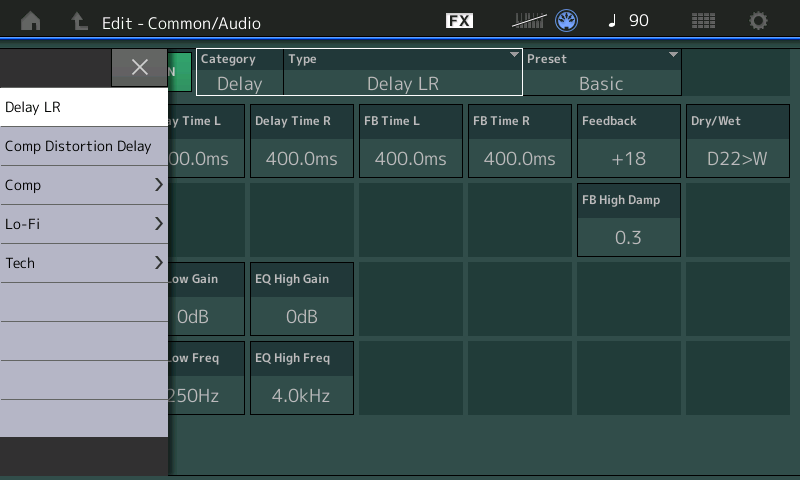Select Delay LR from the list
Image resolution: width=800 pixels, height=480 pixels.
pyautogui.click(x=83, y=107)
